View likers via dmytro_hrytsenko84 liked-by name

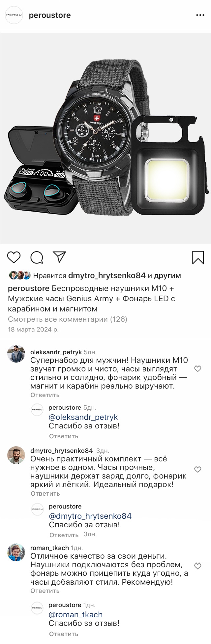click(106, 276)
